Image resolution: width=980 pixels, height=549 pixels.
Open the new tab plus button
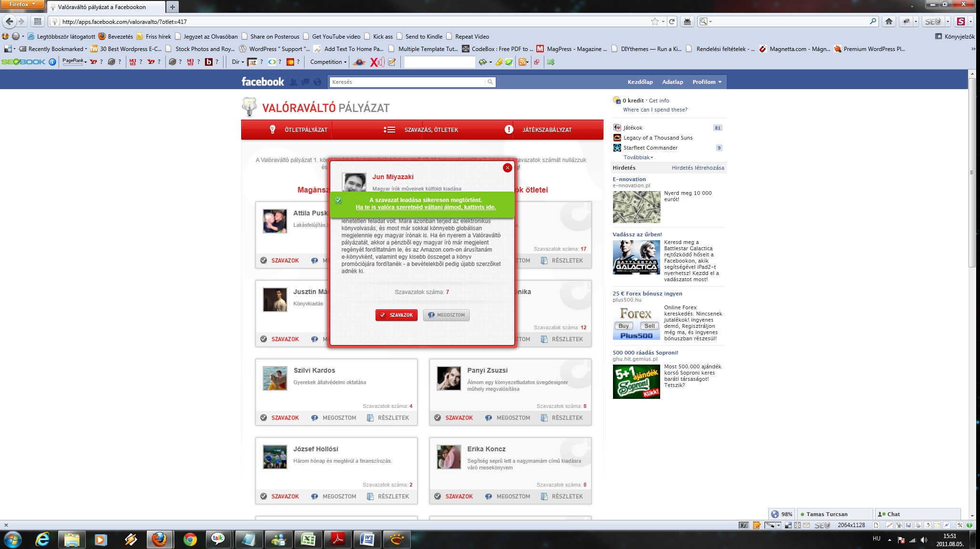(173, 7)
